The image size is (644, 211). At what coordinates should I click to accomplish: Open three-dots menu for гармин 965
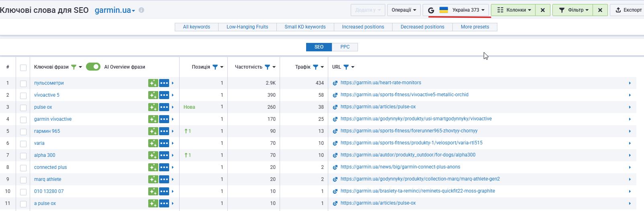tap(164, 131)
